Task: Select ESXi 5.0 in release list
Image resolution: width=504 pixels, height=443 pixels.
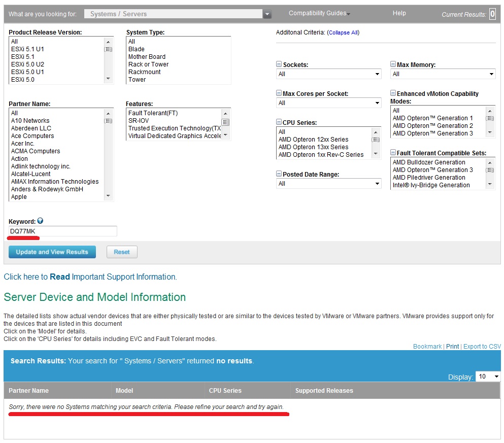Action: click(x=22, y=79)
